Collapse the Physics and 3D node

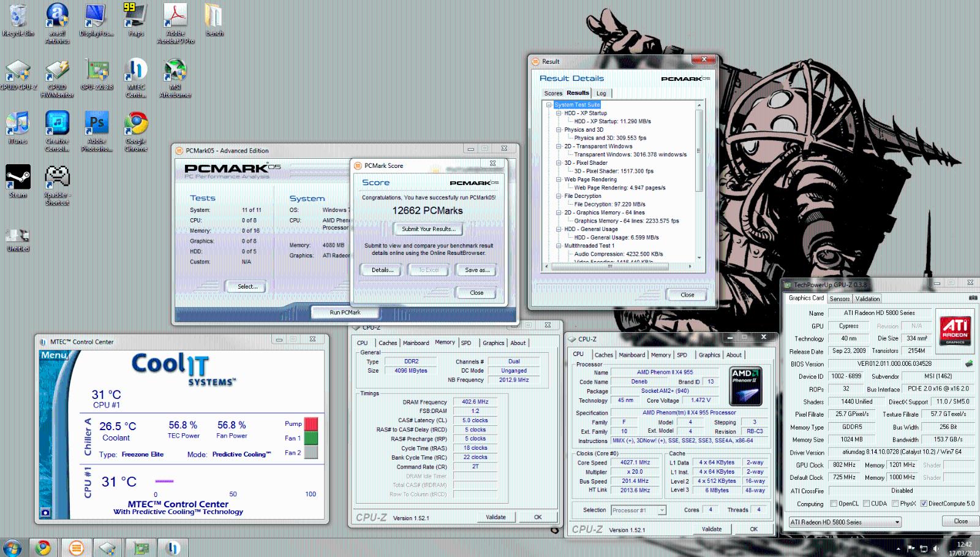click(x=559, y=130)
